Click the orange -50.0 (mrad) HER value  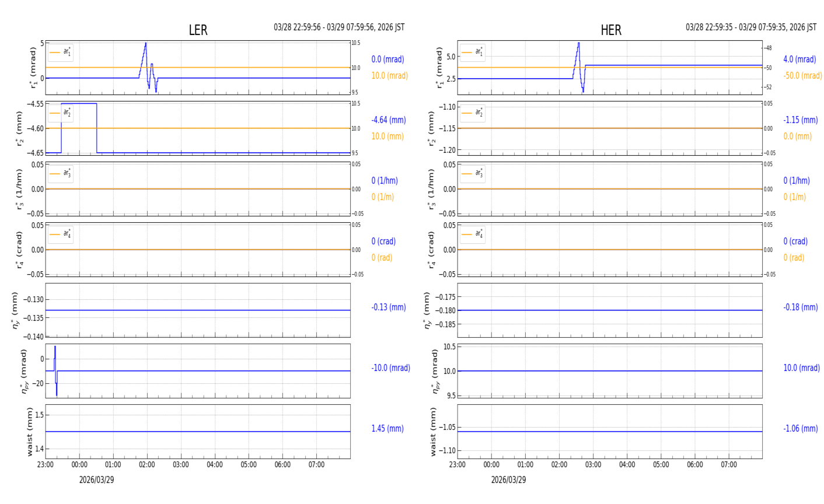tap(802, 76)
